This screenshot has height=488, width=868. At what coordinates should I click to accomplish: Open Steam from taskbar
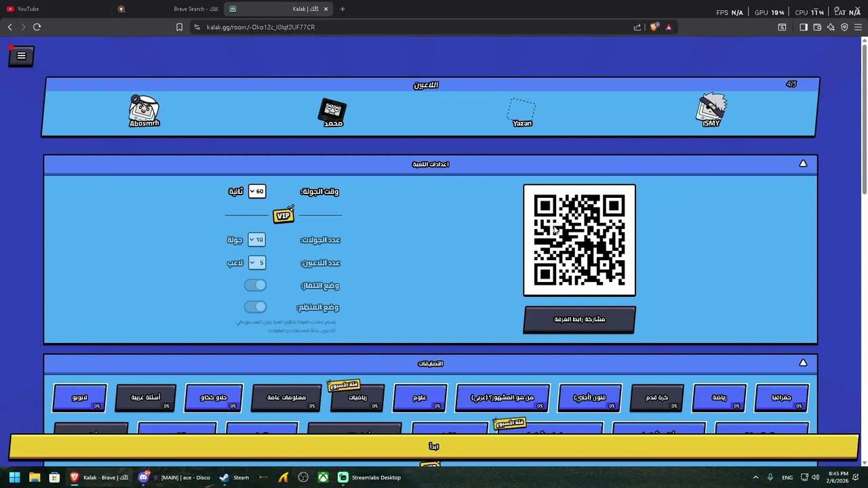235,477
